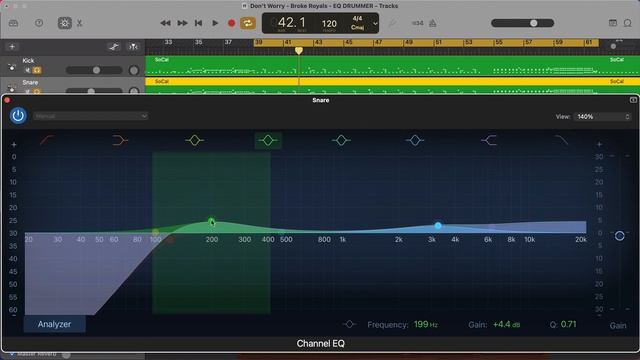Image resolution: width=640 pixels, height=360 pixels.
Task: Click the Q value 0.71
Action: coord(568,324)
